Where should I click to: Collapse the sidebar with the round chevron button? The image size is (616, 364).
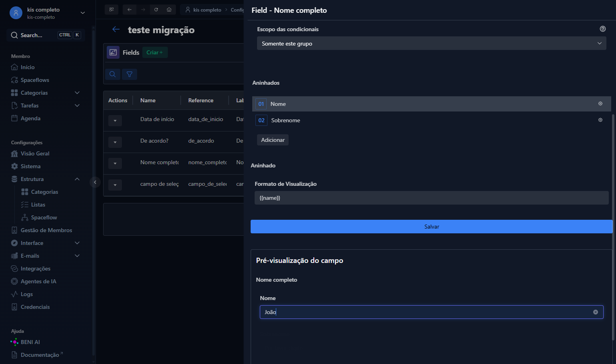(95, 182)
